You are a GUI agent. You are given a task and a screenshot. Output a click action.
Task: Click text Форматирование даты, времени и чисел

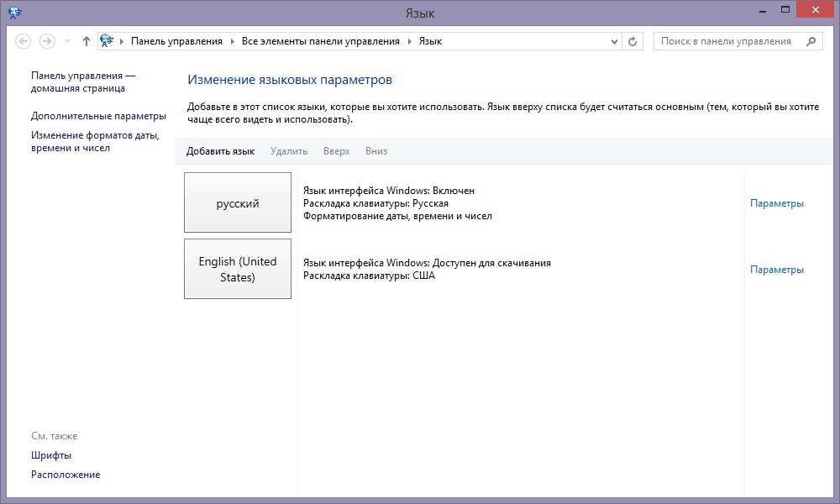(397, 217)
